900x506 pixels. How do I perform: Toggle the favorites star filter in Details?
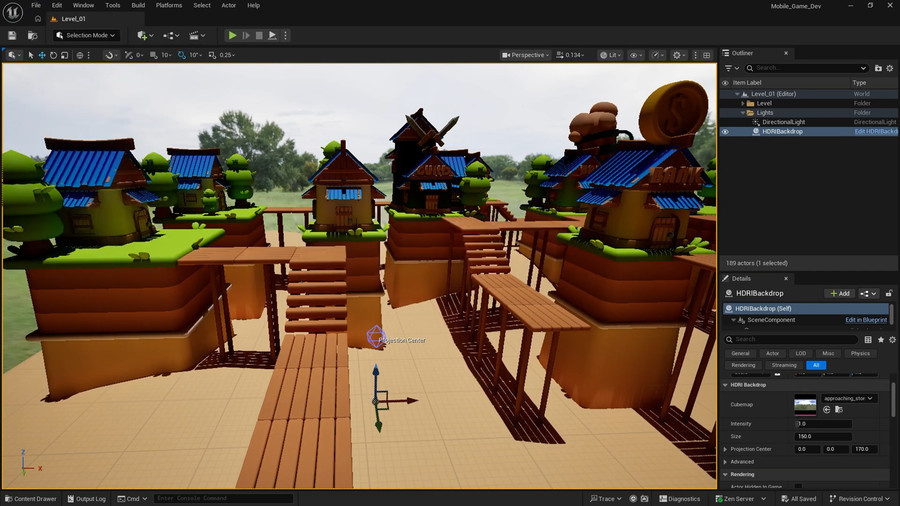[880, 340]
